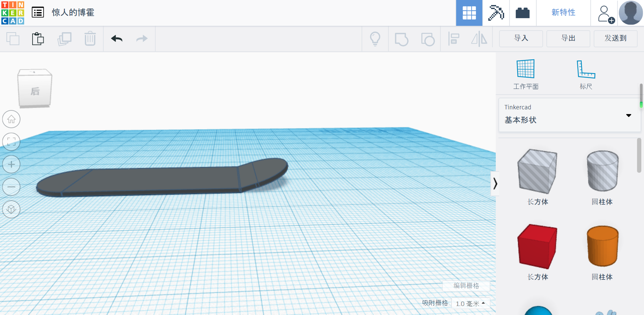Viewport: 644px width, 315px height.
Task: Click the 导入 import button
Action: [x=521, y=39]
